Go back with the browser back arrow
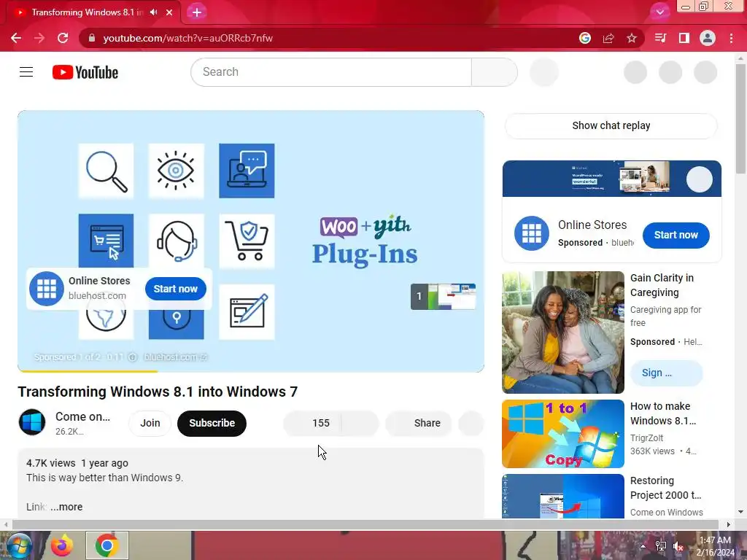 tap(16, 38)
